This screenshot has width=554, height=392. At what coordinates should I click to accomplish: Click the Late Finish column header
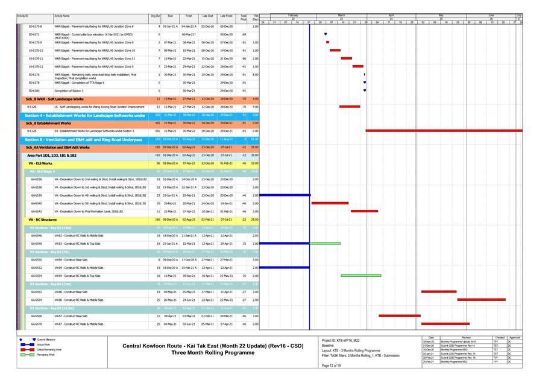(x=227, y=17)
